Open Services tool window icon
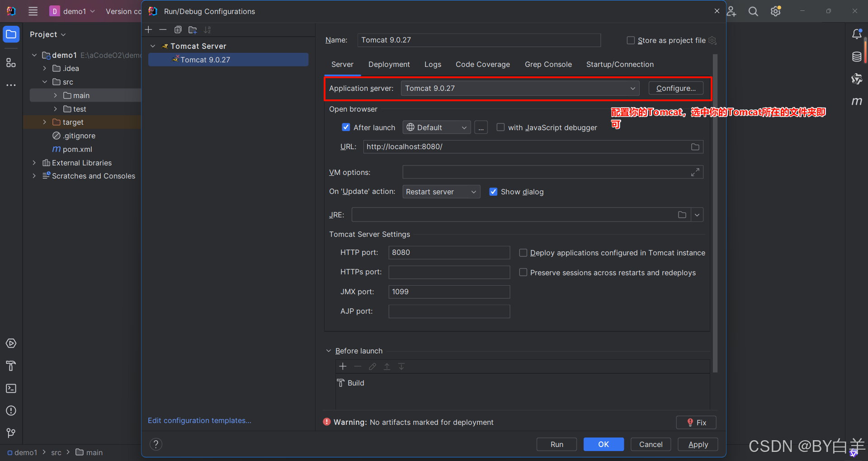This screenshot has width=868, height=461. 11,343
